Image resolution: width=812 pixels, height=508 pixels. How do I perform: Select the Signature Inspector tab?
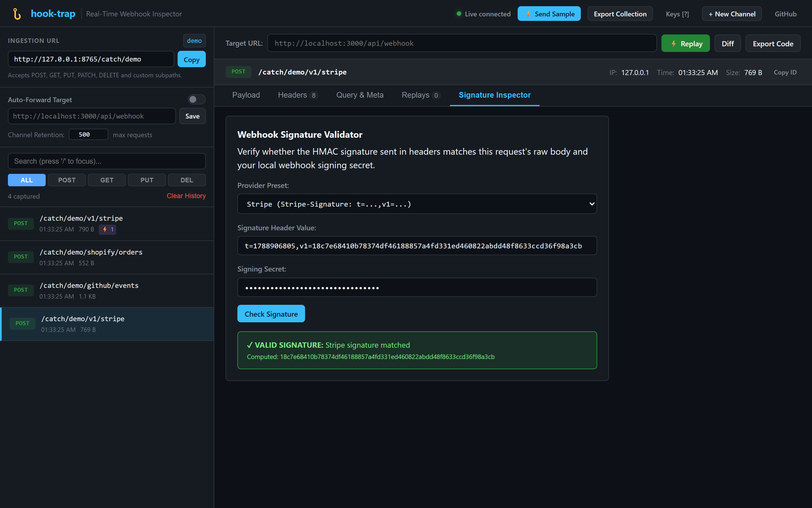click(x=495, y=95)
